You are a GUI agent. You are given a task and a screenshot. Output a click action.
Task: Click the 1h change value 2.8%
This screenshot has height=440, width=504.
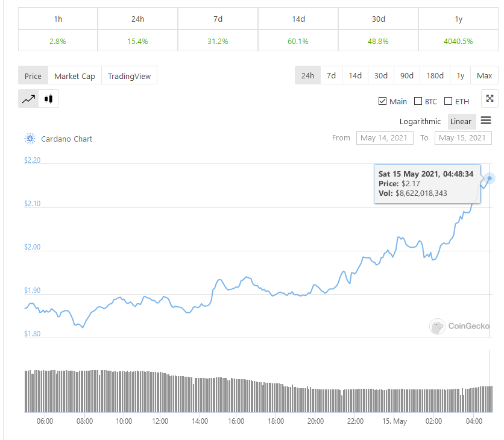[58, 41]
